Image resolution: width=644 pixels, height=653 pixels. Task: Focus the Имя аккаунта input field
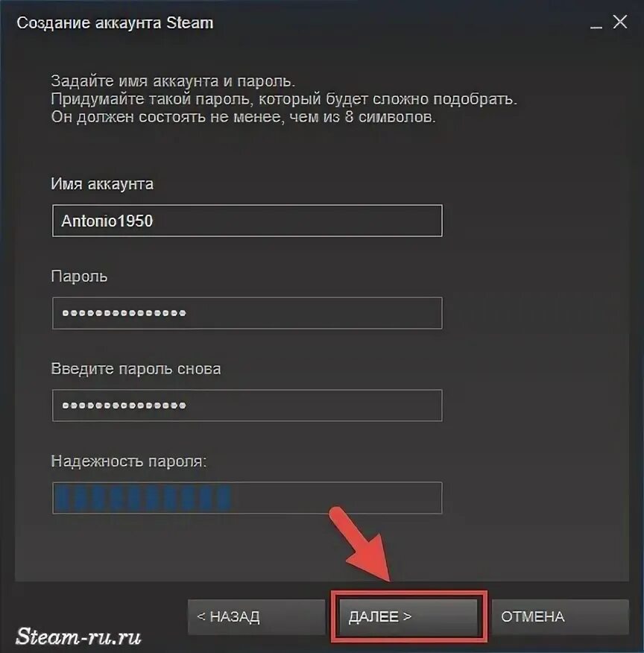coord(247,221)
